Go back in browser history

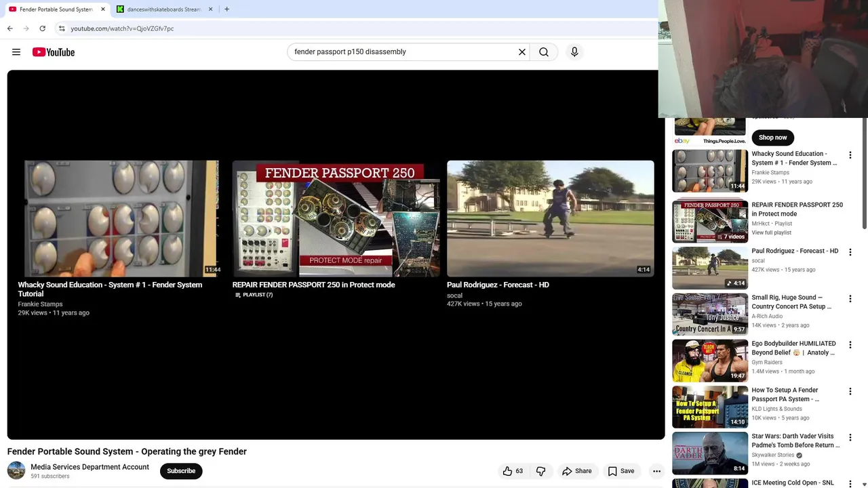(10, 28)
